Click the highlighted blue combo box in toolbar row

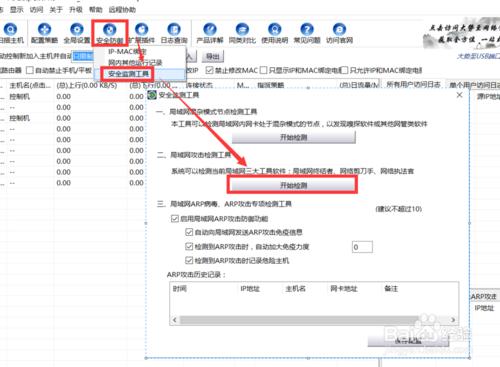tap(83, 56)
